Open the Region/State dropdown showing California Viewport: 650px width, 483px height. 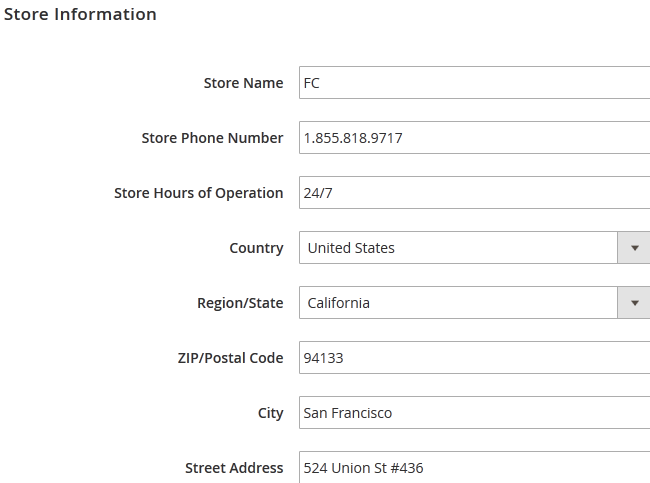click(458, 303)
